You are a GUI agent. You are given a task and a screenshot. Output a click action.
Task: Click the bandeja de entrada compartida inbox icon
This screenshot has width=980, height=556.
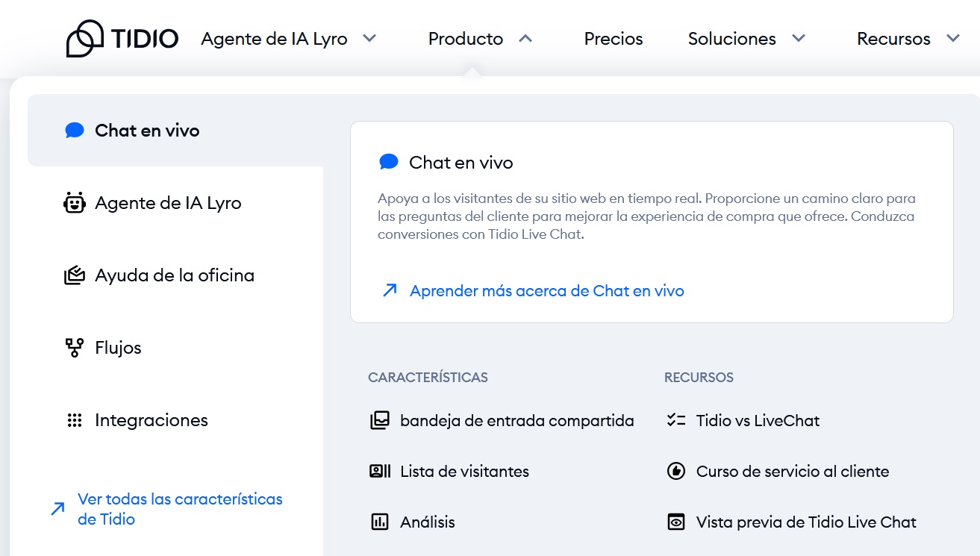(379, 420)
